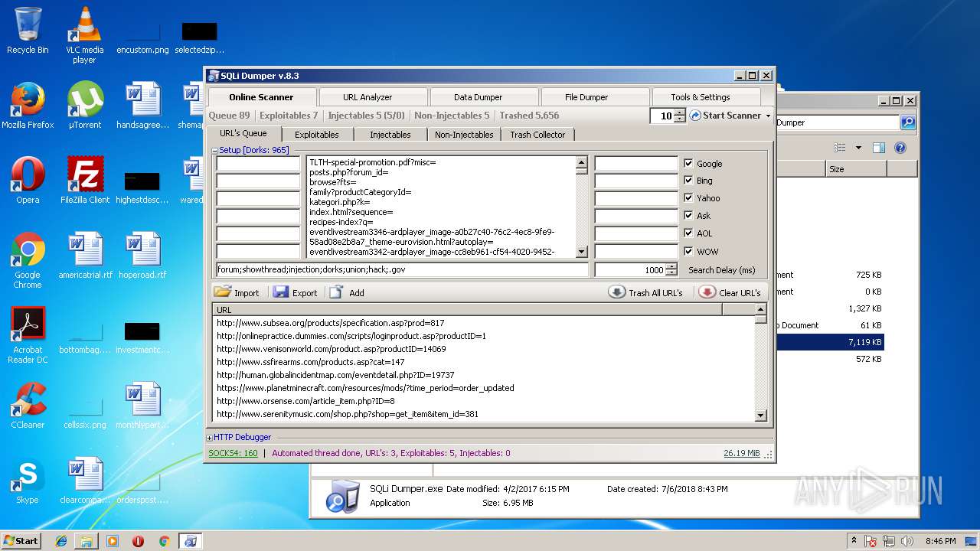Select the CCleaner desktop icon
Screen dimensions: 980x551
coord(28,406)
